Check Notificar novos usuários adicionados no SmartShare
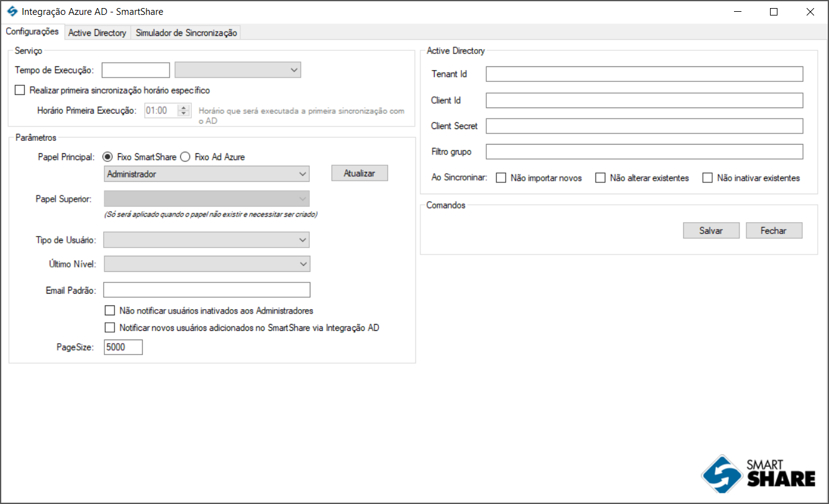The width and height of the screenshot is (829, 504). point(110,328)
